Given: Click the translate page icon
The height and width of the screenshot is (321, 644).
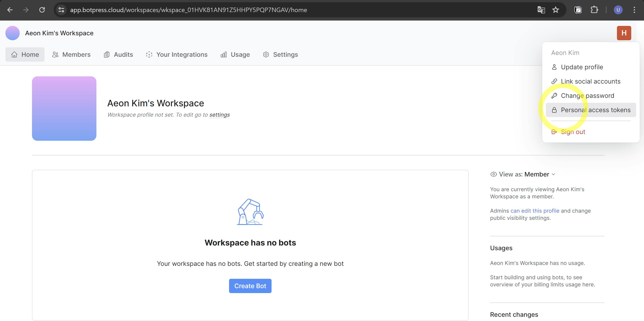Looking at the screenshot, I should [x=541, y=10].
